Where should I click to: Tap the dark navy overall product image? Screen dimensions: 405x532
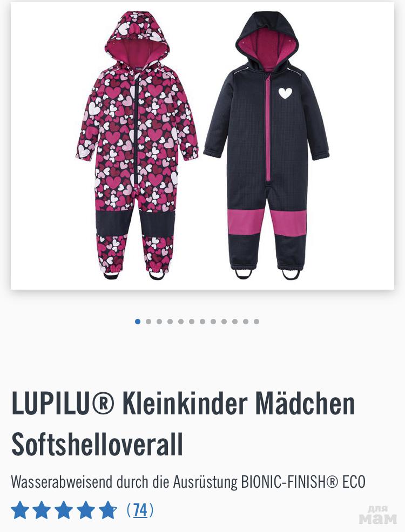point(267,145)
